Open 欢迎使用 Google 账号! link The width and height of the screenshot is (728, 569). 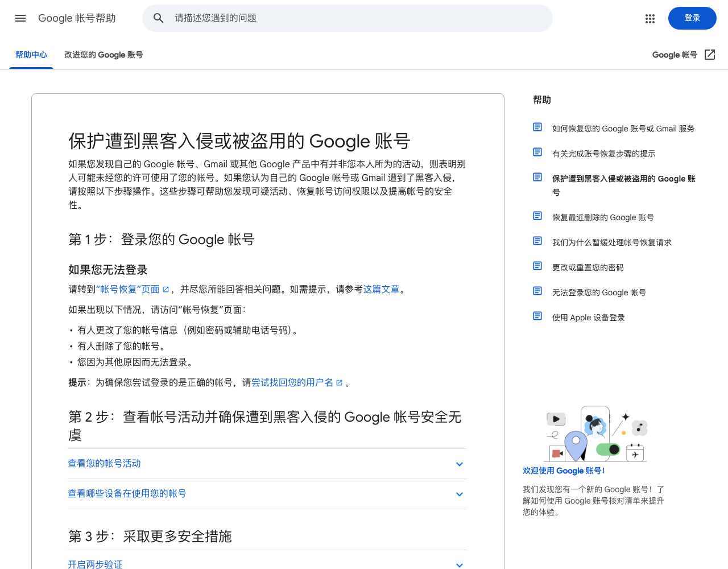(564, 471)
